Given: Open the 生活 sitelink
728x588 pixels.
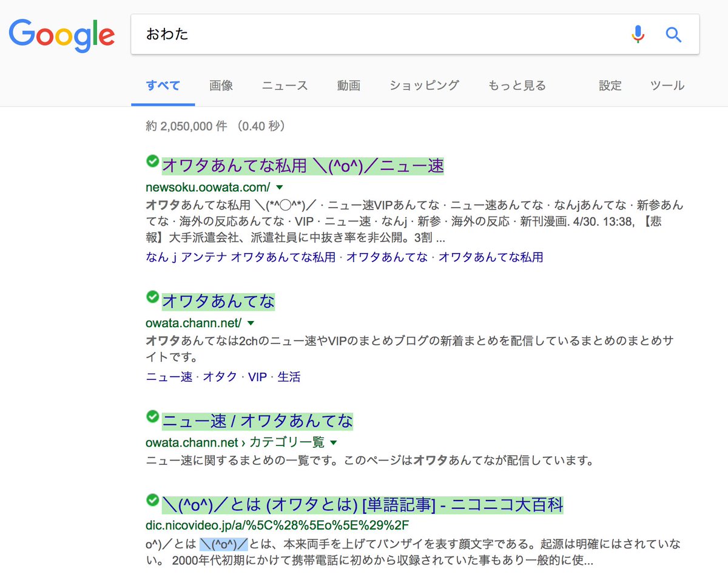Looking at the screenshot, I should pos(289,377).
